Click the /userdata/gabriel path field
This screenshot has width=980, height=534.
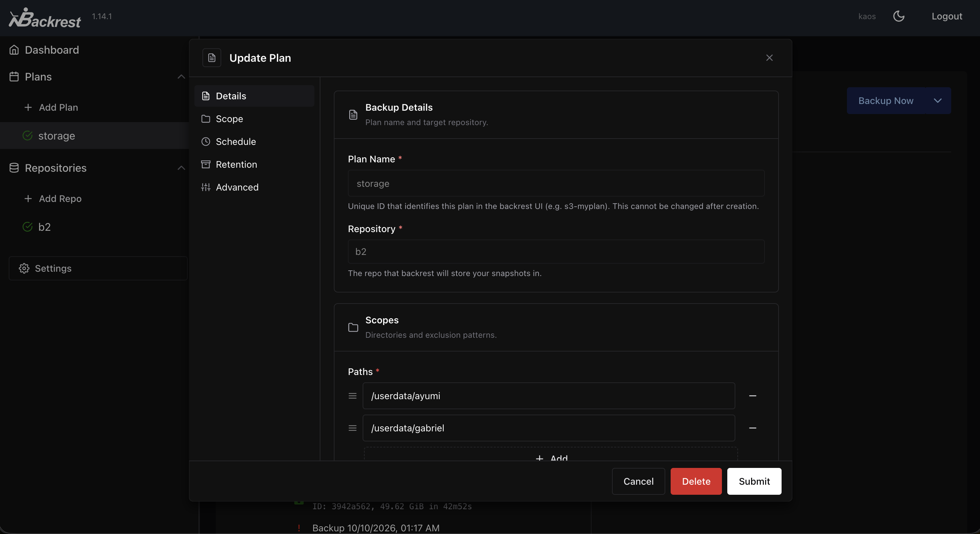[x=549, y=428]
